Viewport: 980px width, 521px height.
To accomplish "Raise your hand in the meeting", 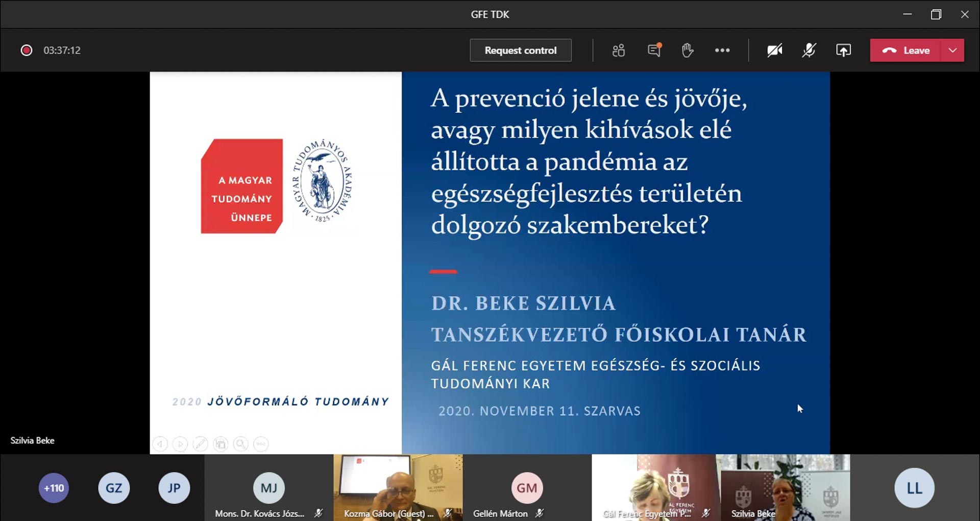I will (688, 51).
